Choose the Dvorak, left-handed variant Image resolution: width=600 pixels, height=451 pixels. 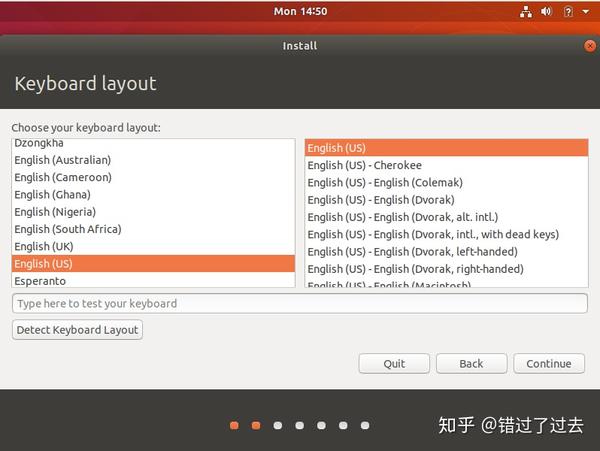(446, 251)
